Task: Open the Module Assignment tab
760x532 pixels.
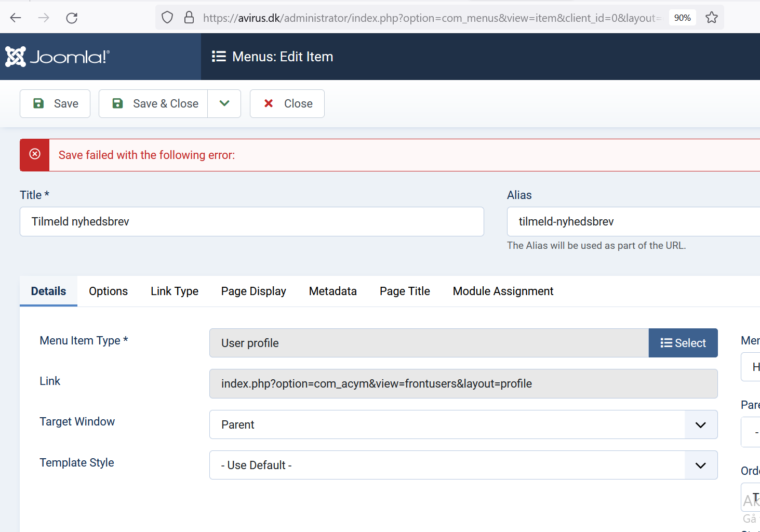Action: point(502,291)
